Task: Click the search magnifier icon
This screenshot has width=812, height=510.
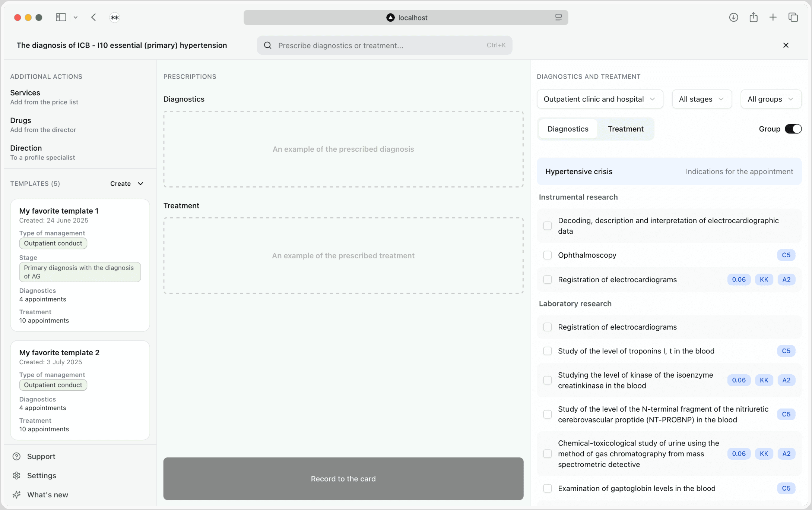Action: [x=268, y=45]
